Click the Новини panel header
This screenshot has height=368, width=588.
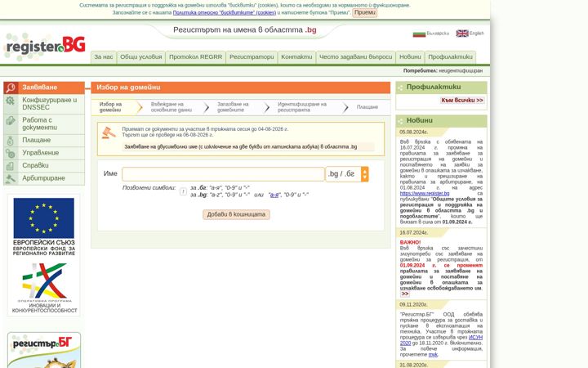(x=441, y=121)
